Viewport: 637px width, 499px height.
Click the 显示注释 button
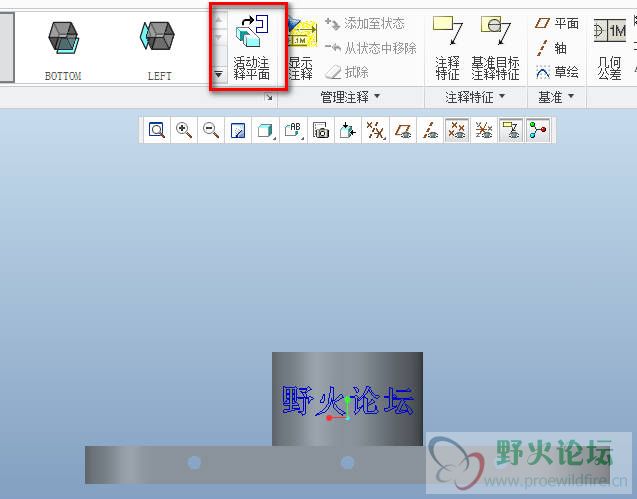pos(301,48)
